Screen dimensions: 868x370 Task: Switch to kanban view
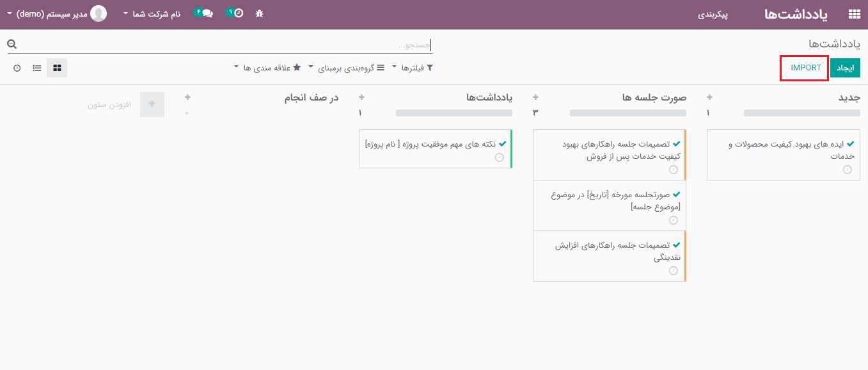(57, 67)
